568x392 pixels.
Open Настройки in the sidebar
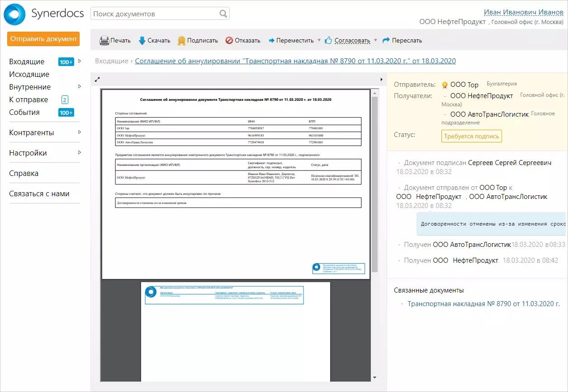28,153
